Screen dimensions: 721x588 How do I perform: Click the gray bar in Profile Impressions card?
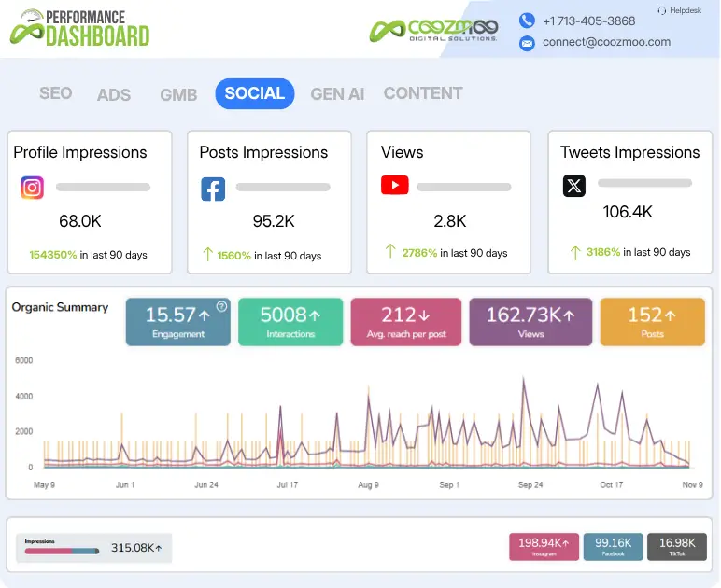[103, 187]
